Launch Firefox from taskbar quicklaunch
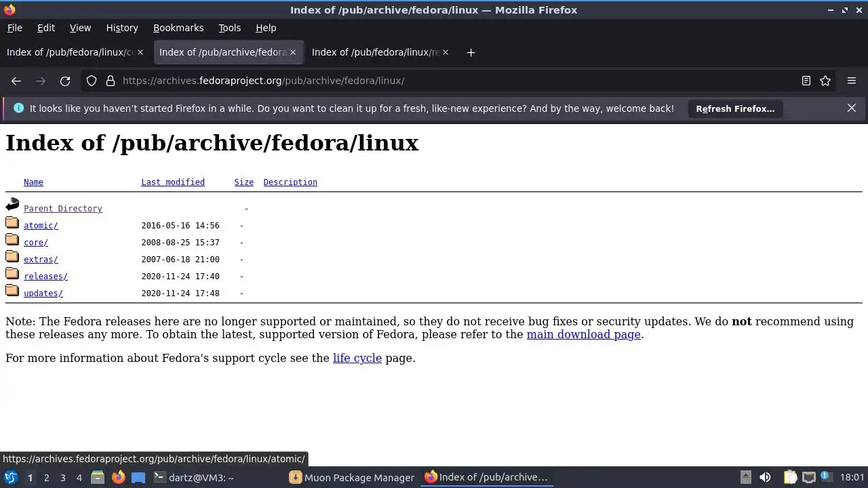 (x=118, y=477)
